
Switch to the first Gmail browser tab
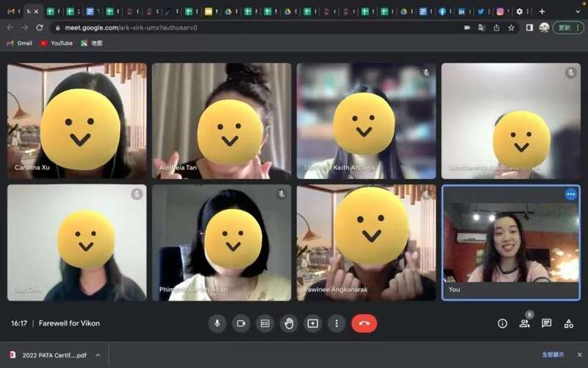[x=12, y=11]
